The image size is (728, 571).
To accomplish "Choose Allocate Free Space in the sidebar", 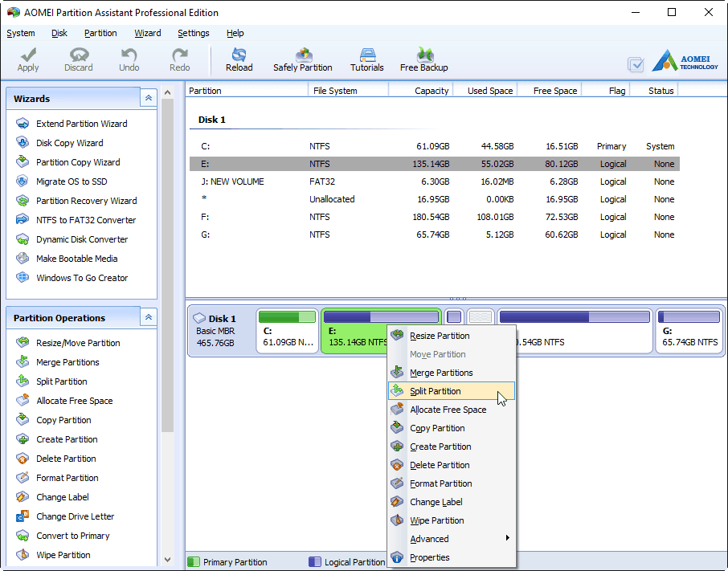I will click(x=64, y=401).
